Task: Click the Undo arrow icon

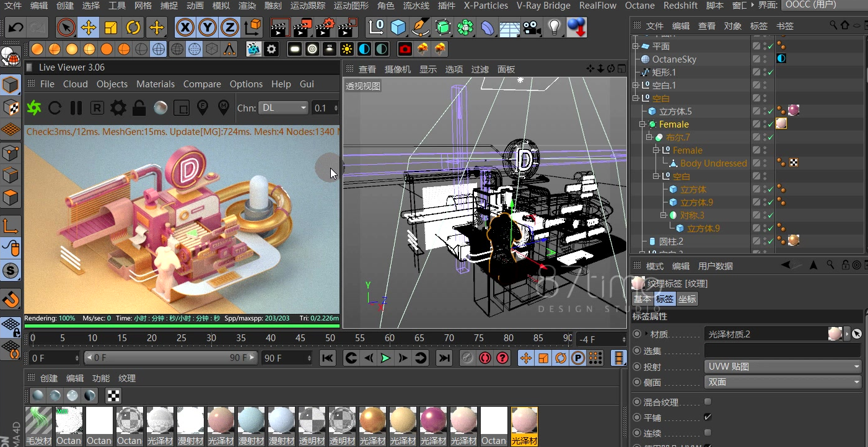Action: pyautogui.click(x=15, y=27)
